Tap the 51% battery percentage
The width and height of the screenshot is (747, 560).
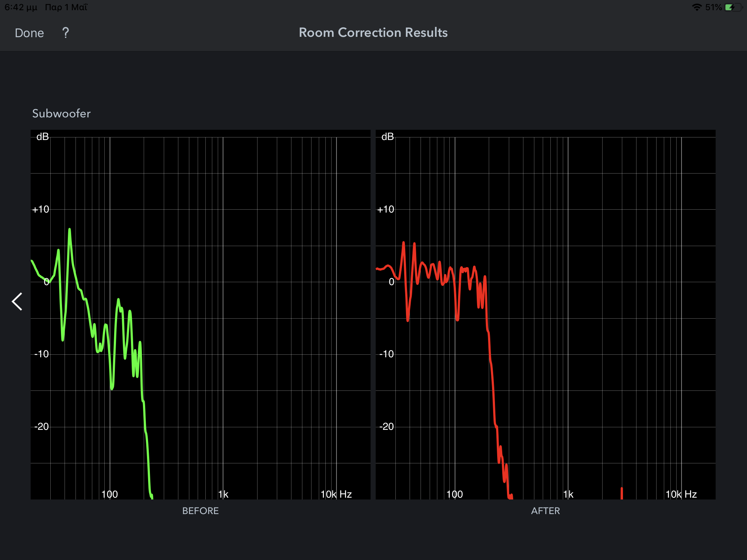click(x=713, y=7)
